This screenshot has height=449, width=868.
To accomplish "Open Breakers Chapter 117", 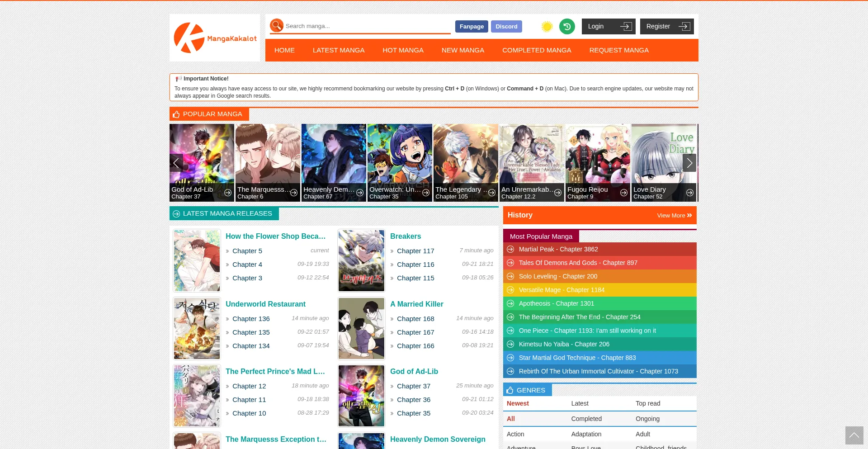I will point(415,251).
